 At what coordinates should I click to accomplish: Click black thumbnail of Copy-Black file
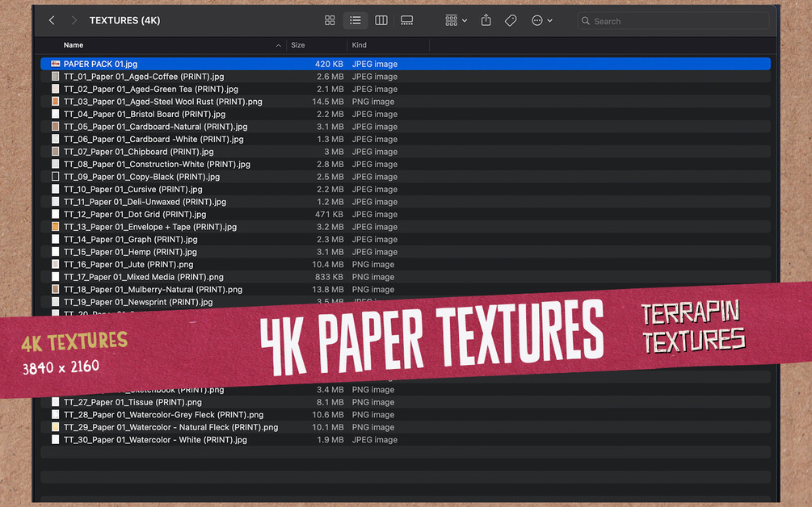point(56,177)
